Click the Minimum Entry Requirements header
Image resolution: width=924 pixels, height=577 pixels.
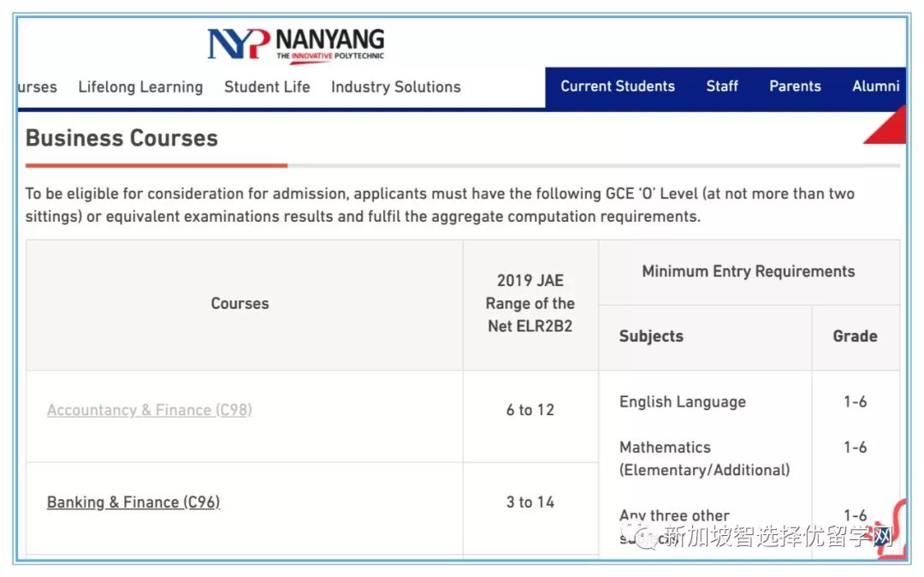tap(748, 271)
